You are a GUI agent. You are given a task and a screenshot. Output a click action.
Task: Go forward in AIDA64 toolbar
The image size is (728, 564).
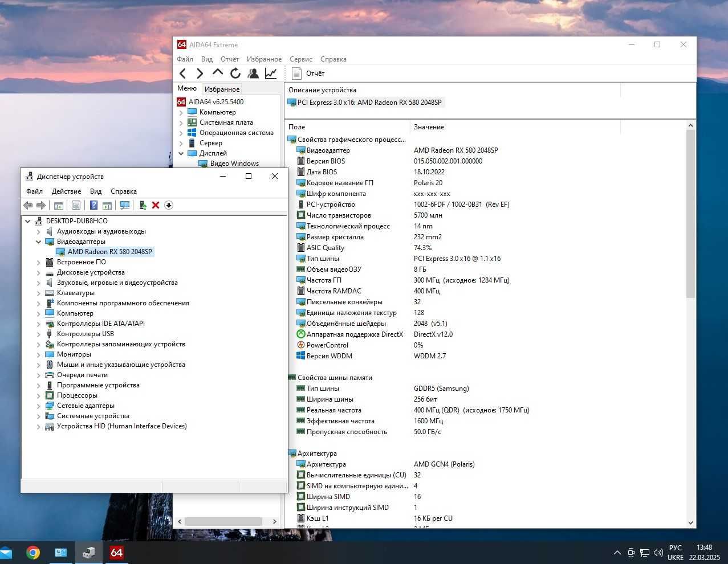[200, 73]
